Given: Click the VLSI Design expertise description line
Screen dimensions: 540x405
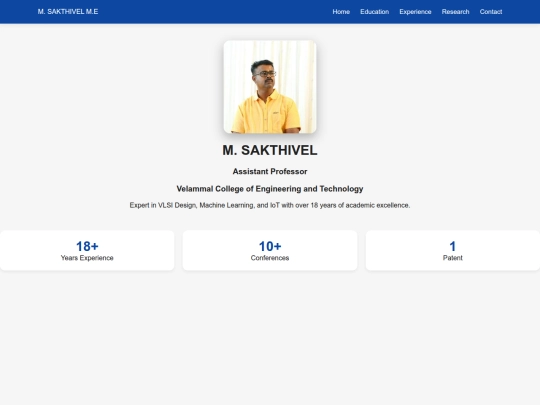Looking at the screenshot, I should pyautogui.click(x=270, y=205).
